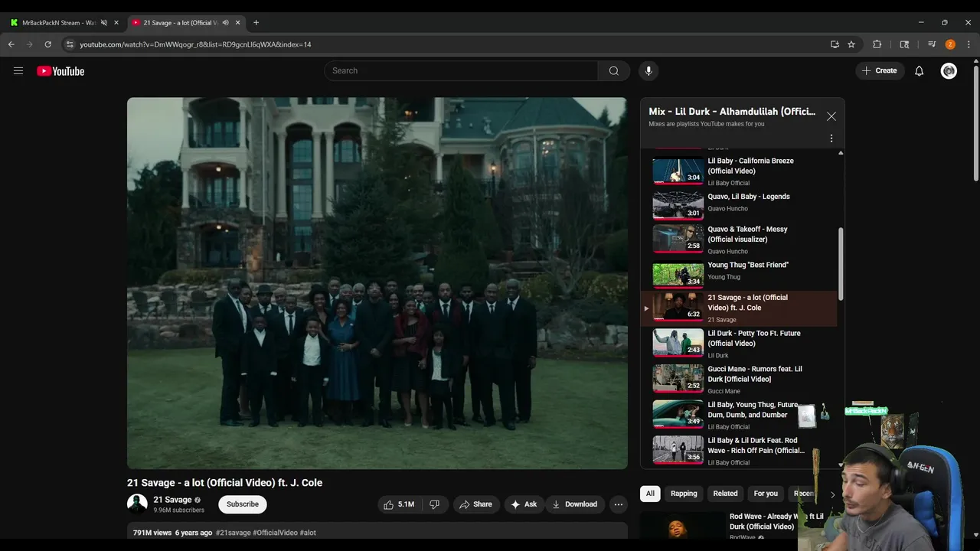Click the browser address bar URL
Image resolution: width=980 pixels, height=551 pixels.
pos(195,44)
